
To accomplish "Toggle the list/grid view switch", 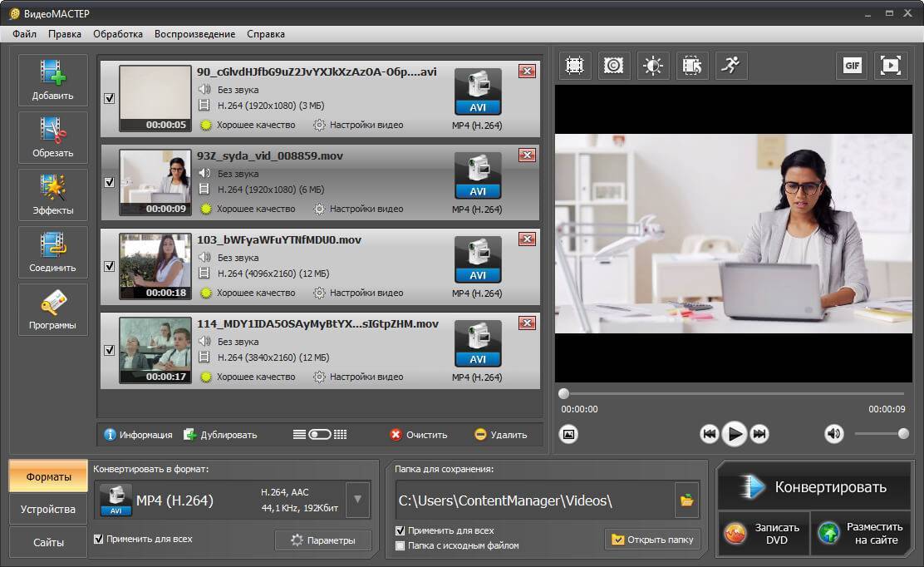I will tap(320, 435).
